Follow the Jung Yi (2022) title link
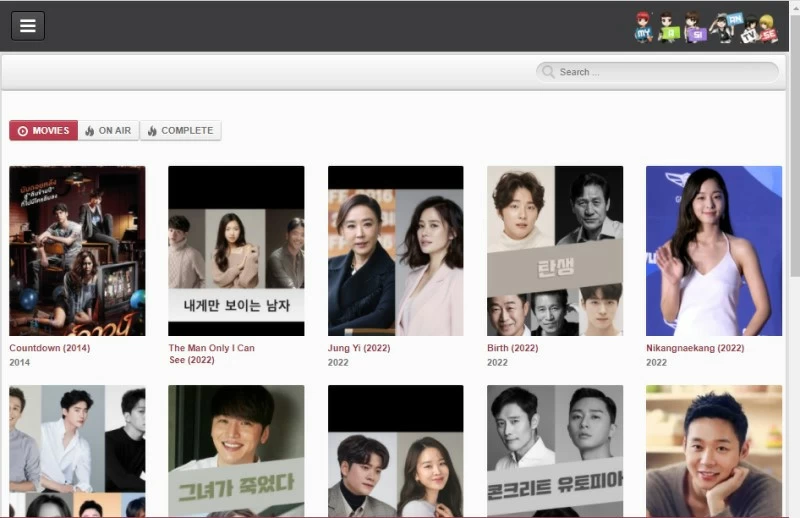This screenshot has height=518, width=800. tap(359, 348)
